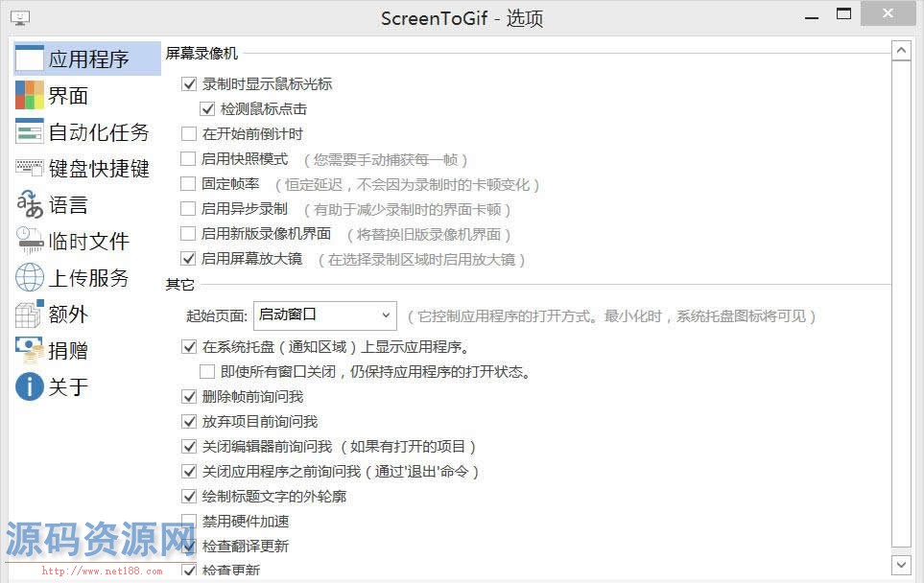Click the hint text 在选择录制区域时启用放大镜
Screen dimensions: 924x583
point(421,260)
